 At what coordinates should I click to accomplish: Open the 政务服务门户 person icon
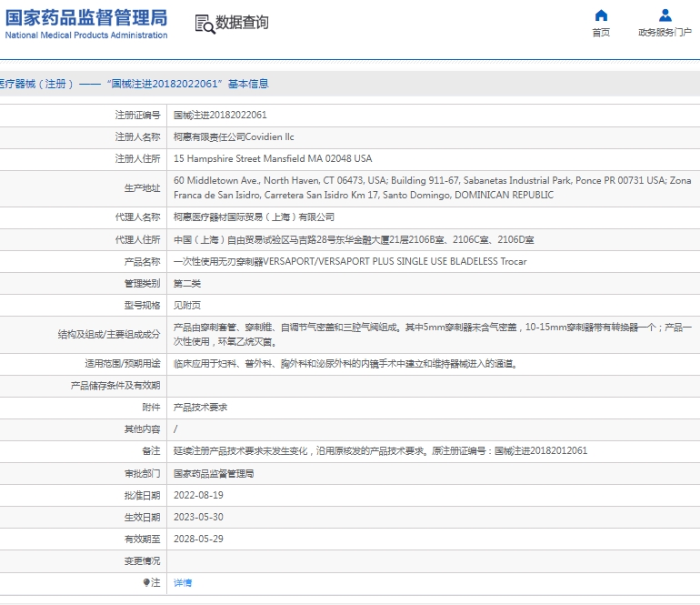(x=665, y=15)
